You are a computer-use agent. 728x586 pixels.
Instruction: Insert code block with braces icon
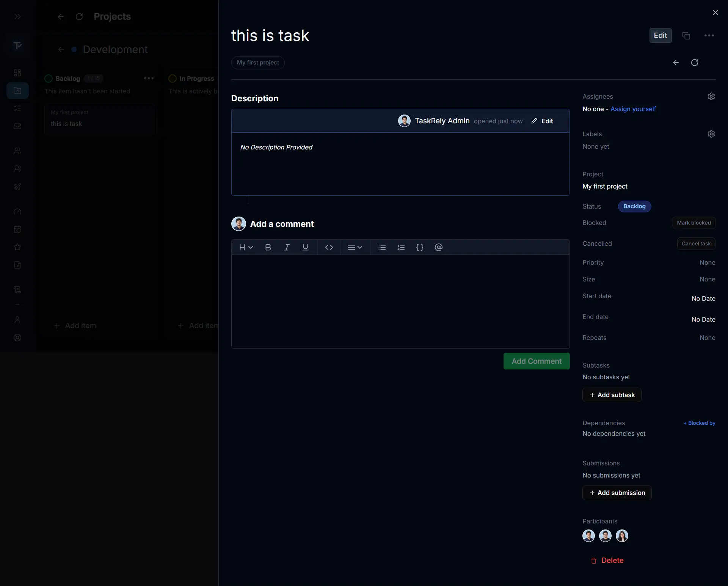point(420,247)
